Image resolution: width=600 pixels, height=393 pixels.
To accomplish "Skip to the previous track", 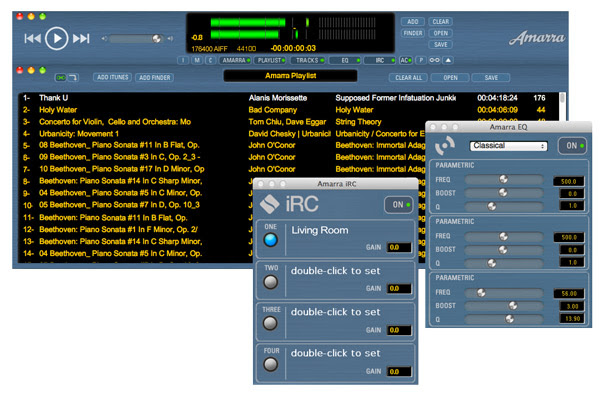I will [x=33, y=38].
